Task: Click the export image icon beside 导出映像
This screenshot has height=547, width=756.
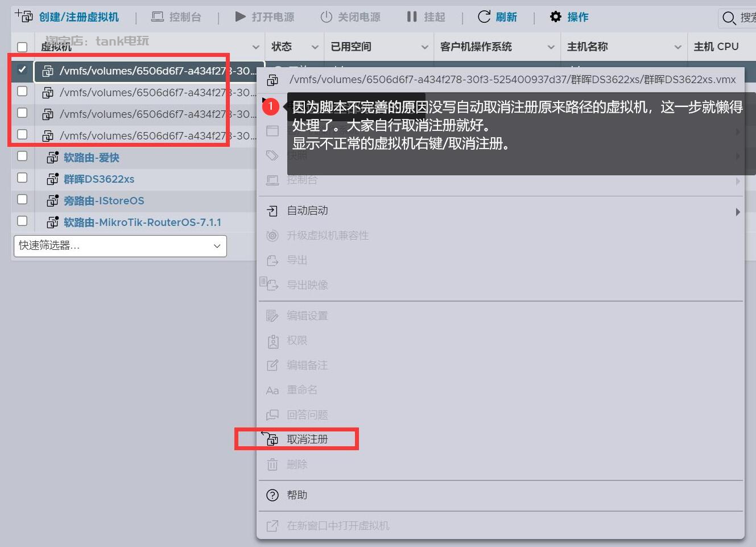Action: [x=269, y=283]
